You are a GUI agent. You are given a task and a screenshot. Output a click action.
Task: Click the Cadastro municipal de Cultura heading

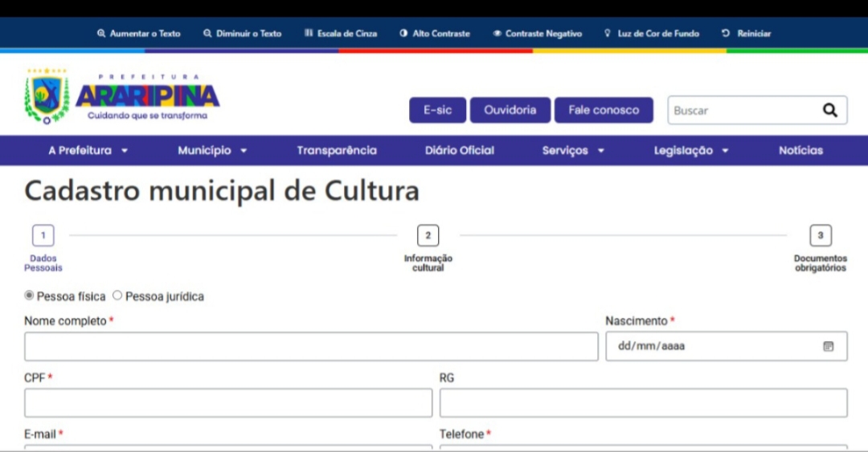coord(222,191)
